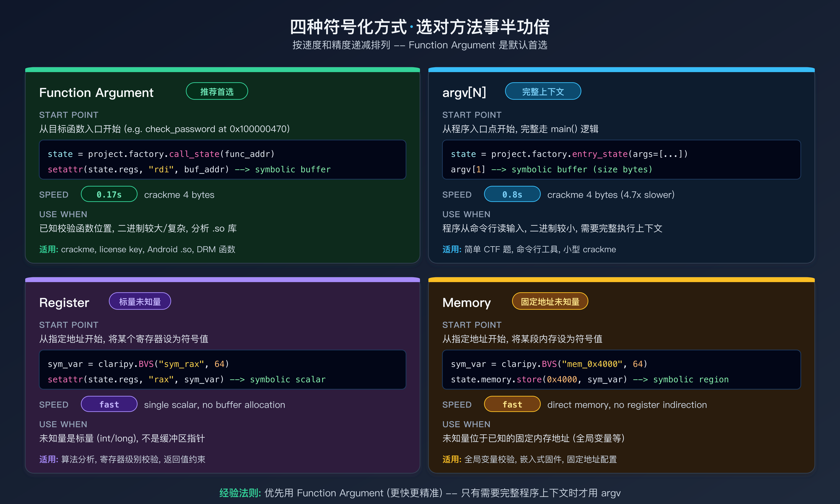Screen dimensions: 840x504
Task: Click the argv[N] card title
Action: pos(464,92)
